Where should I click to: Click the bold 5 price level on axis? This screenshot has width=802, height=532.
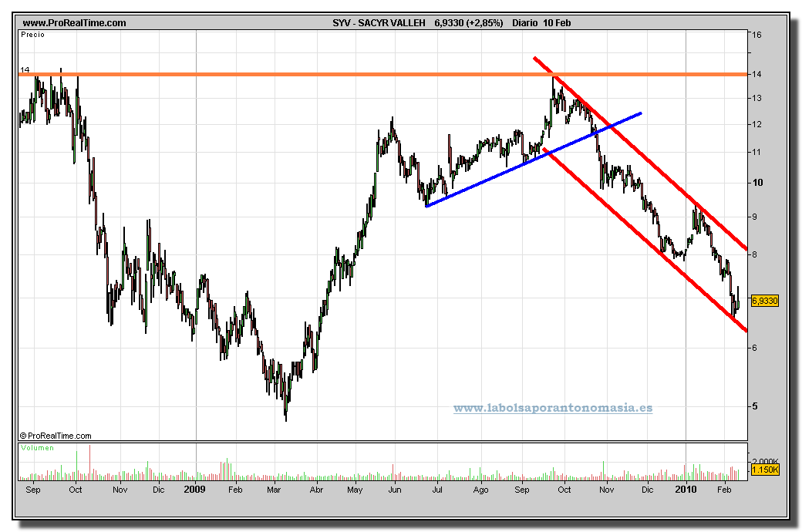click(755, 406)
